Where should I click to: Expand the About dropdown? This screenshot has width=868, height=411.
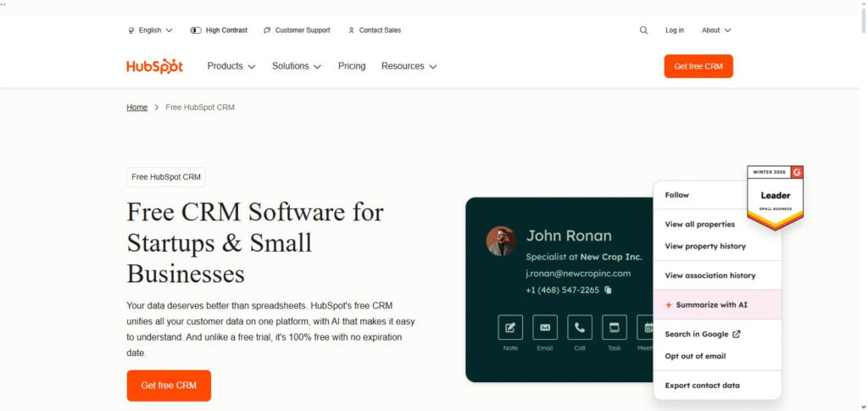point(716,31)
